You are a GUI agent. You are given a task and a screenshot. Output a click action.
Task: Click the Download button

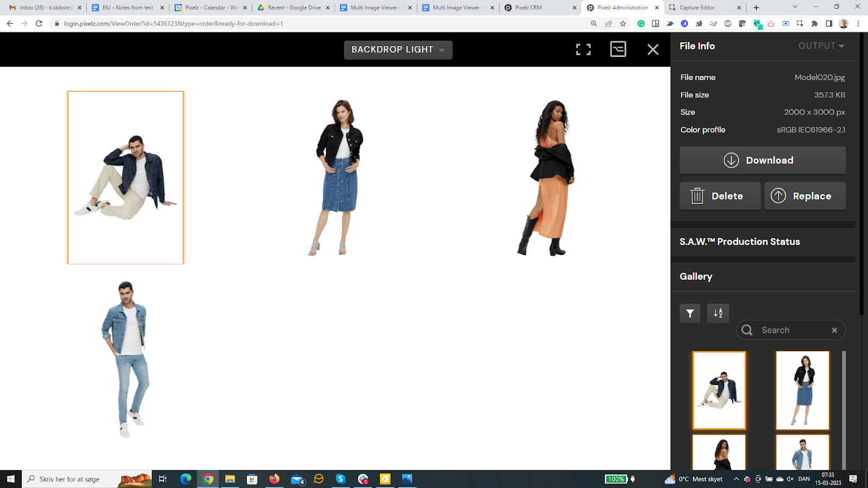coord(762,160)
